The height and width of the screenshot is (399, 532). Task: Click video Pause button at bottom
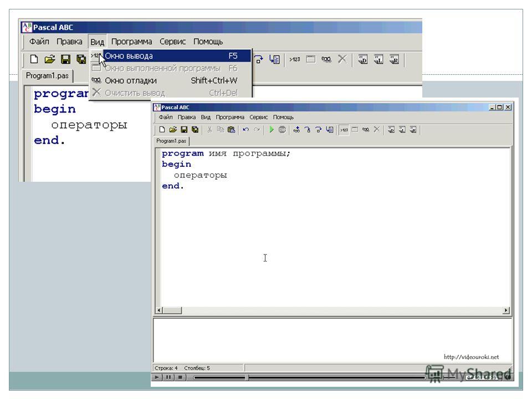pos(168,377)
